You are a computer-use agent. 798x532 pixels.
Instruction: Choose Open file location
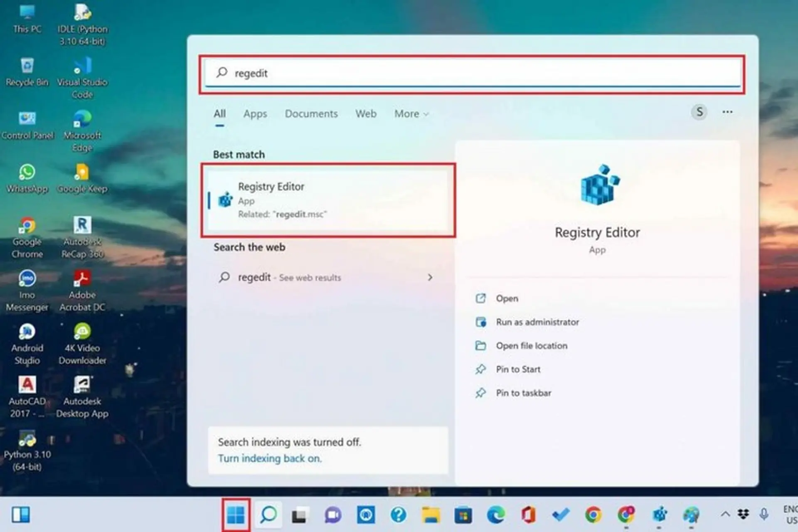tap(521, 346)
